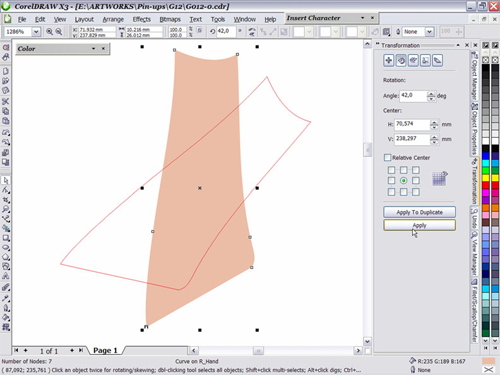
Task: Select the Position transformation icon
Action: pos(389,61)
